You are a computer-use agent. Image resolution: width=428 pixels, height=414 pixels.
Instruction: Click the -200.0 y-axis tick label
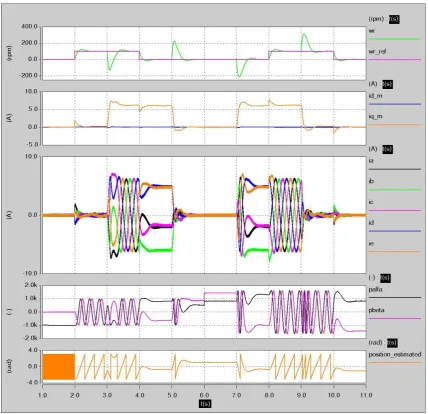pos(29,75)
